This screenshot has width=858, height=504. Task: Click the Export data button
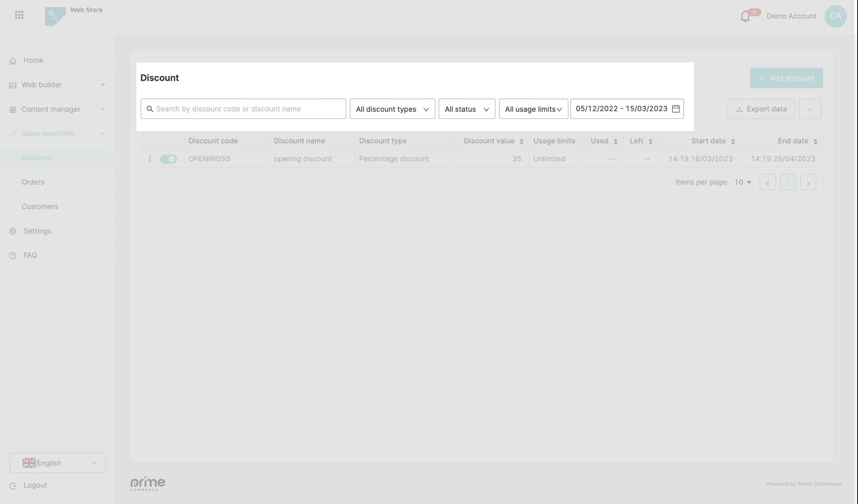click(x=761, y=109)
